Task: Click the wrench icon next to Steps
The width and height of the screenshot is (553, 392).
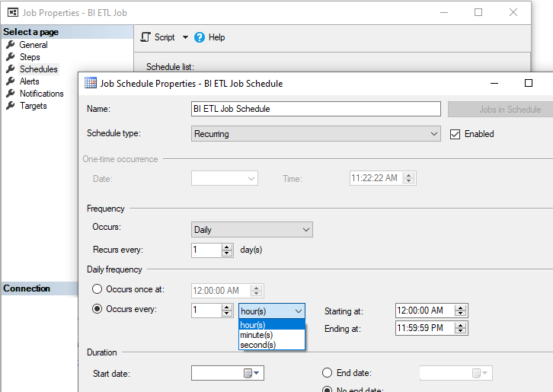Action: (11, 57)
